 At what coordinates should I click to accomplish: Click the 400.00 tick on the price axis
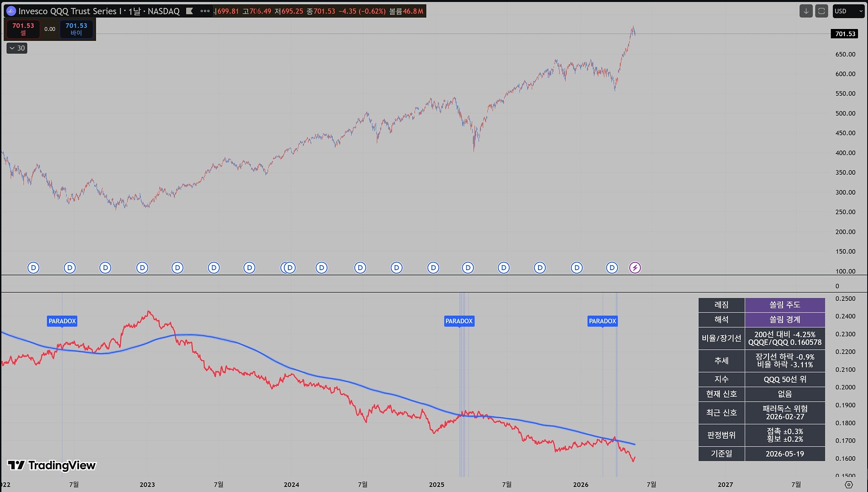[845, 153]
